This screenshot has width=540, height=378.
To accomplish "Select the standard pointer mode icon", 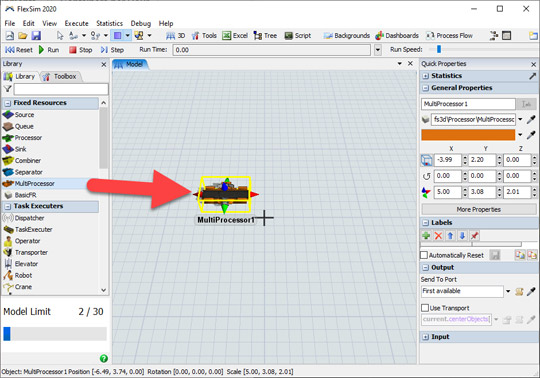I will (x=60, y=35).
